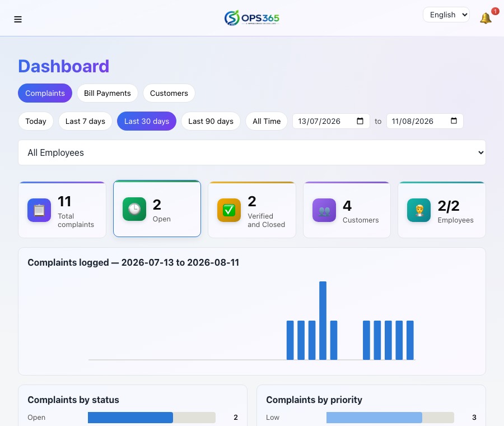Image resolution: width=504 pixels, height=426 pixels.
Task: Click the 11/08/2026 end date field
Action: pyautogui.click(x=424, y=121)
